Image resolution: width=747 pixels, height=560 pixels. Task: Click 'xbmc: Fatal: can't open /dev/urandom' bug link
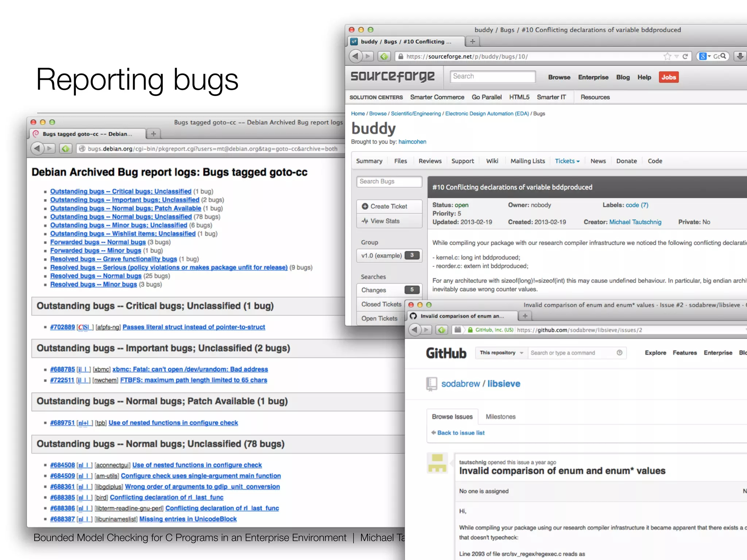coord(190,369)
